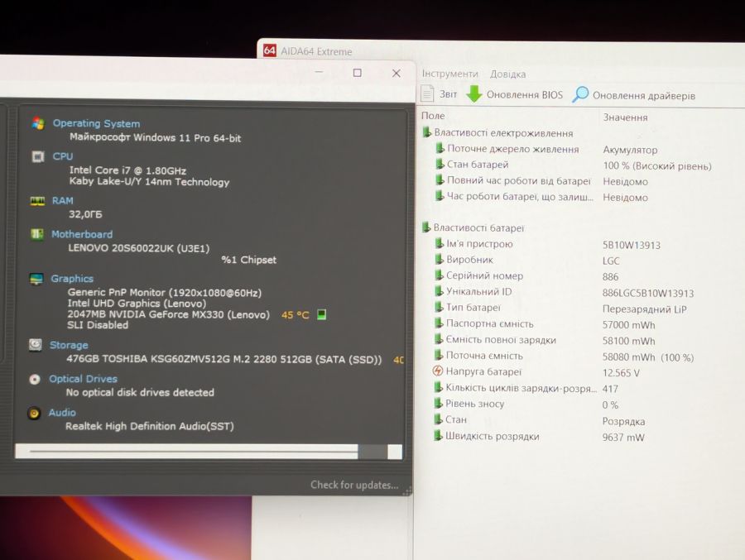Click the 12.565 V voltage value

621,373
